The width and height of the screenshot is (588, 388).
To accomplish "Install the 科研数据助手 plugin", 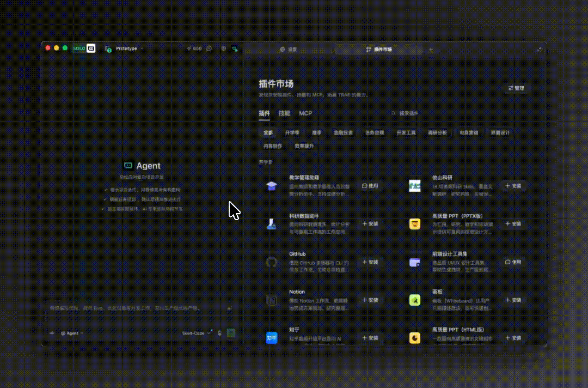I will click(x=370, y=224).
